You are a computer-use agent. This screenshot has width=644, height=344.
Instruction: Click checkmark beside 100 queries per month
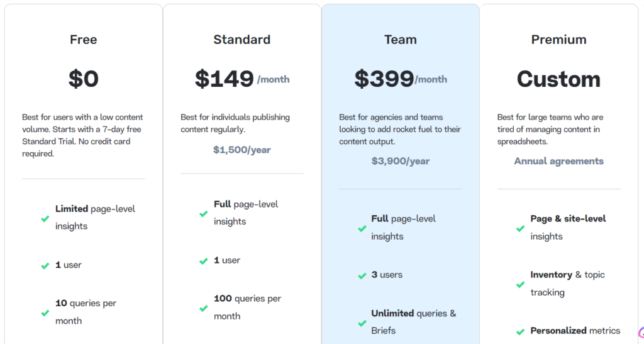coord(203,308)
